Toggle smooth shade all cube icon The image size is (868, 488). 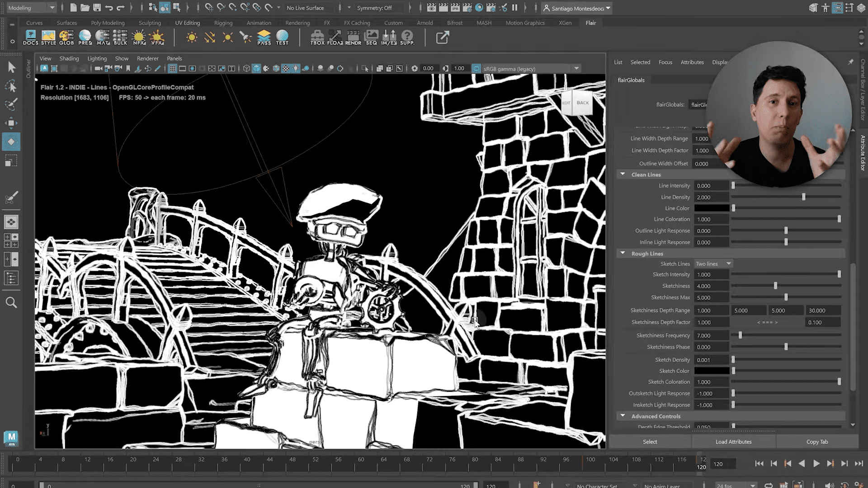point(256,69)
